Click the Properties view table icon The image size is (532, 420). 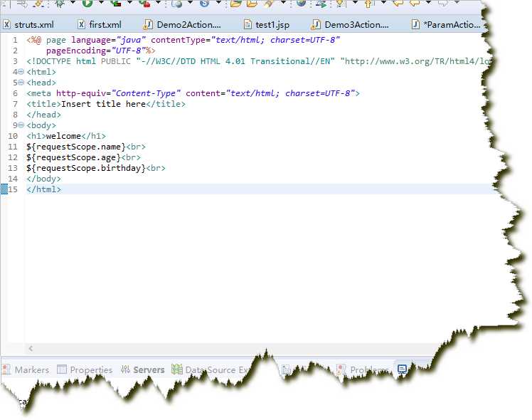pyautogui.click(x=62, y=369)
